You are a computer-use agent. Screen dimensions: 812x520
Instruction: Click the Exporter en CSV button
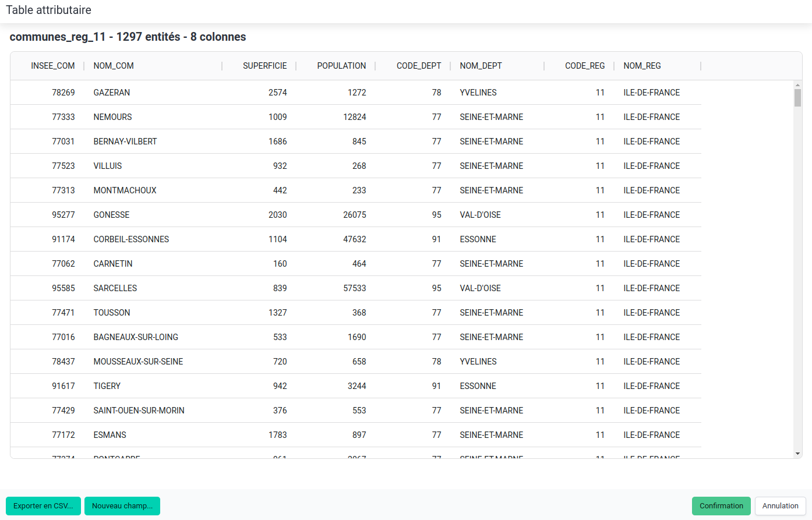[x=44, y=506]
